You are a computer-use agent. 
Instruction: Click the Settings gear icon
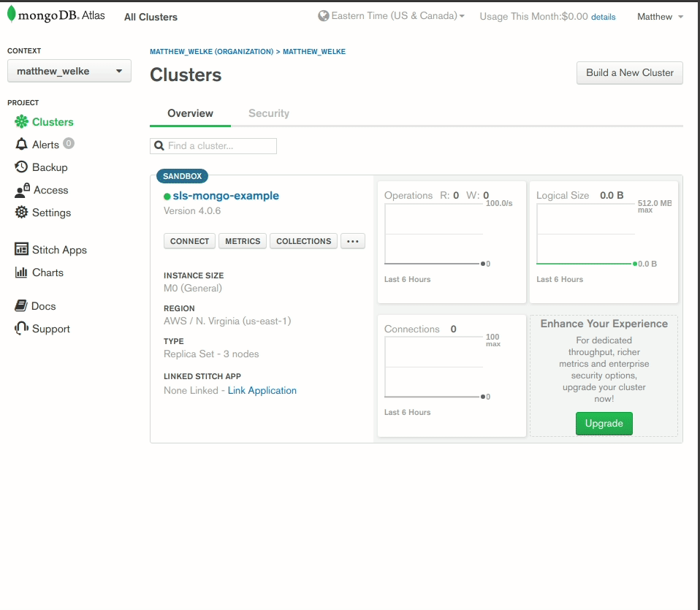pos(21,212)
